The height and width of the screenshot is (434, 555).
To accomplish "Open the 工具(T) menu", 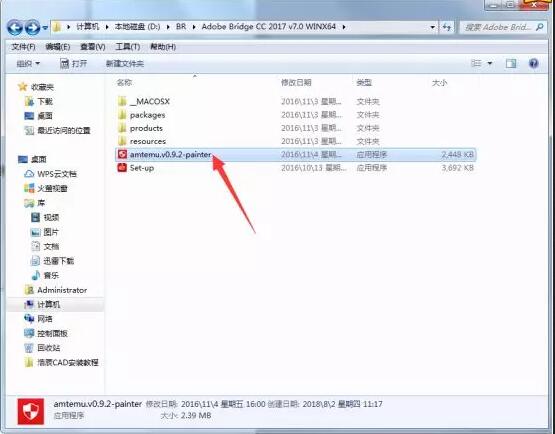I will pyautogui.click(x=128, y=47).
